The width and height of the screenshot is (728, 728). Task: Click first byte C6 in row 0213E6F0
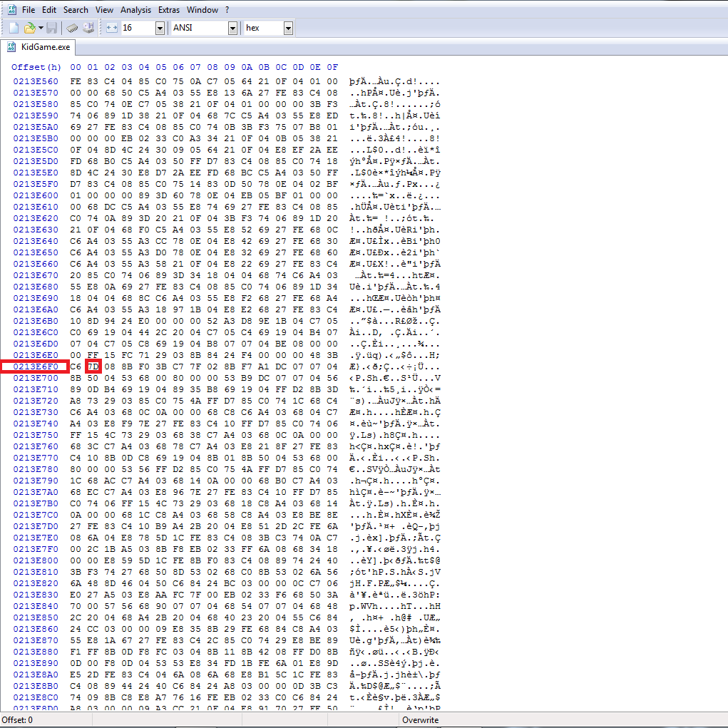[x=75, y=366]
